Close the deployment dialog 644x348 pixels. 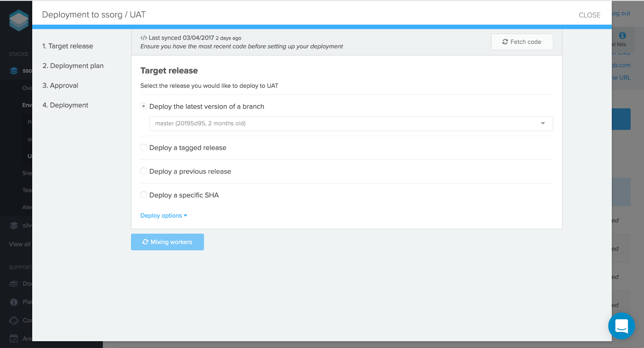589,15
